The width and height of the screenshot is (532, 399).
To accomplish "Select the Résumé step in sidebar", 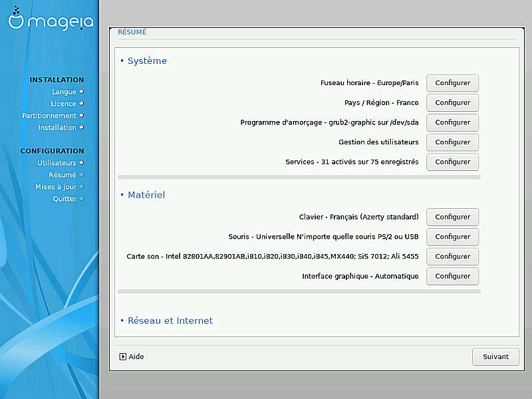I will click(62, 175).
